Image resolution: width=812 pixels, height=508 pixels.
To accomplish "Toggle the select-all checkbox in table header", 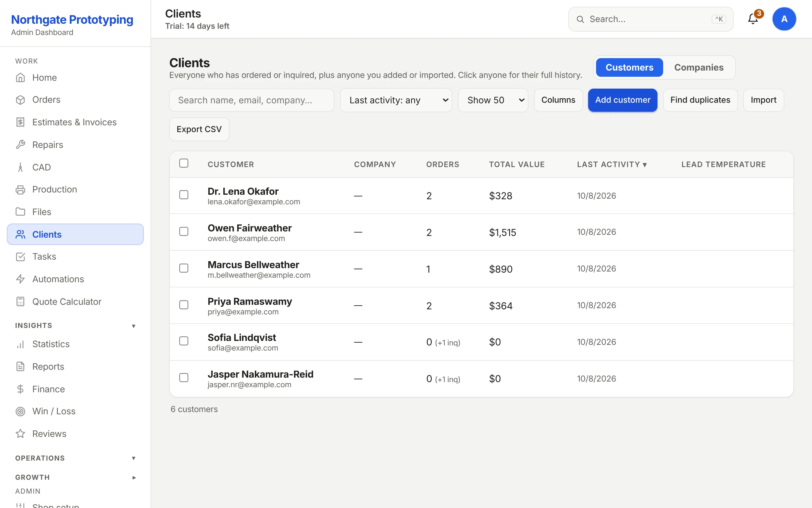I will 184,163.
